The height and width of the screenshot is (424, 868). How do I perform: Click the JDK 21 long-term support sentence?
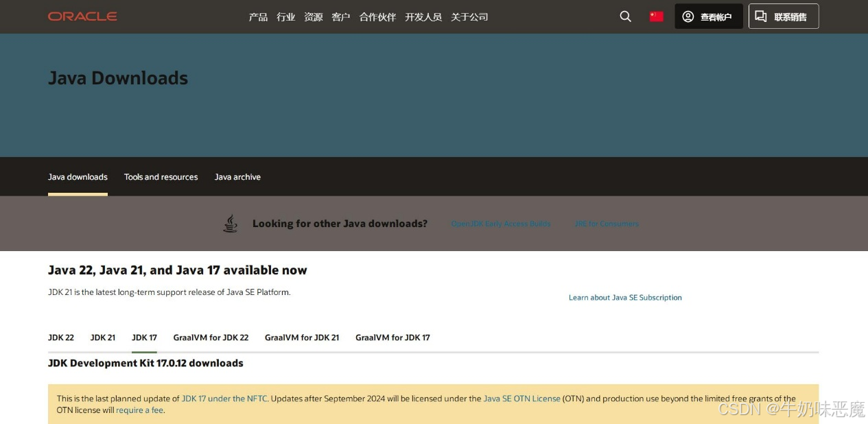[x=169, y=292]
